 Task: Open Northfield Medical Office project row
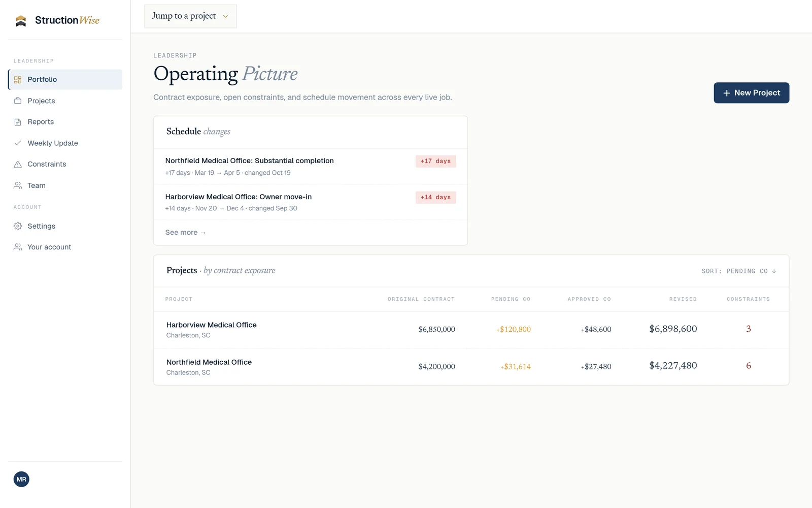tap(471, 367)
